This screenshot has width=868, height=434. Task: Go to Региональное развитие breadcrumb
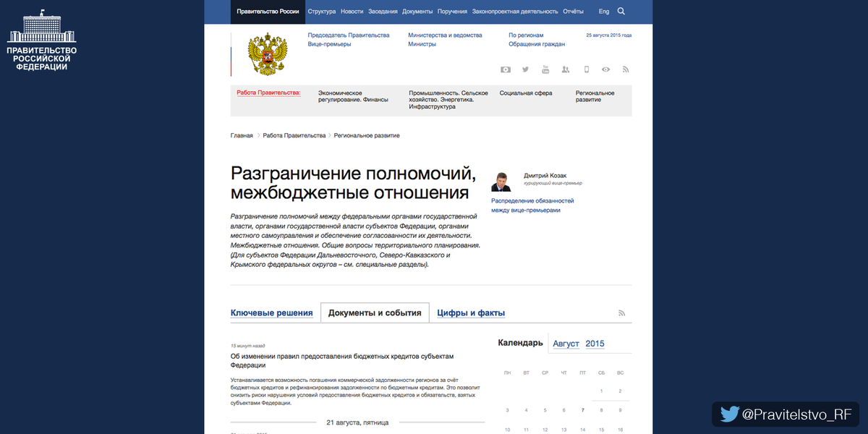pyautogui.click(x=367, y=135)
